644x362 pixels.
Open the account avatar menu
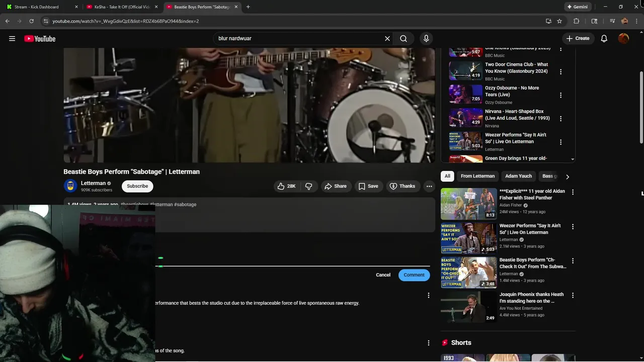pos(623,38)
